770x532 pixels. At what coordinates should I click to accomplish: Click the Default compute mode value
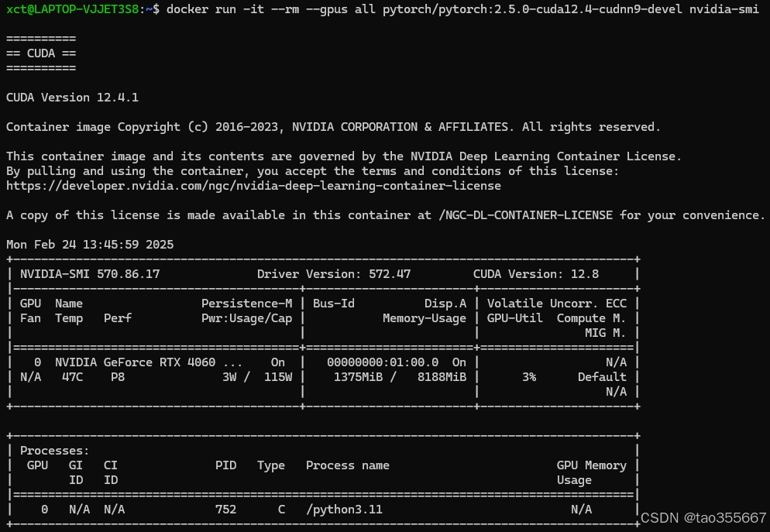click(x=602, y=377)
